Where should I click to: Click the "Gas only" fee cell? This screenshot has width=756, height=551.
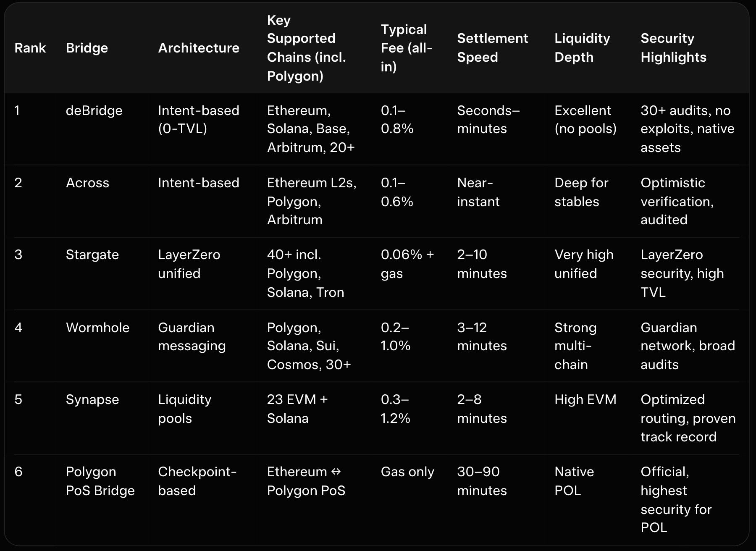[407, 472]
